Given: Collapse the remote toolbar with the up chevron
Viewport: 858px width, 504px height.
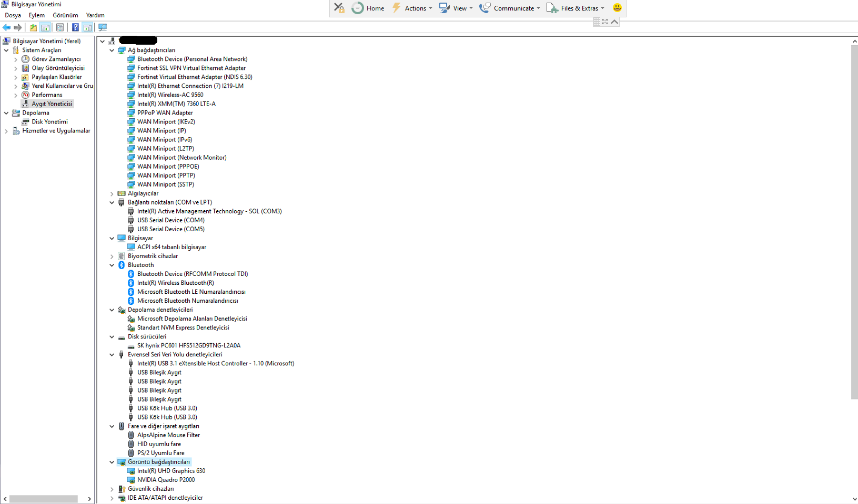Looking at the screenshot, I should point(614,22).
